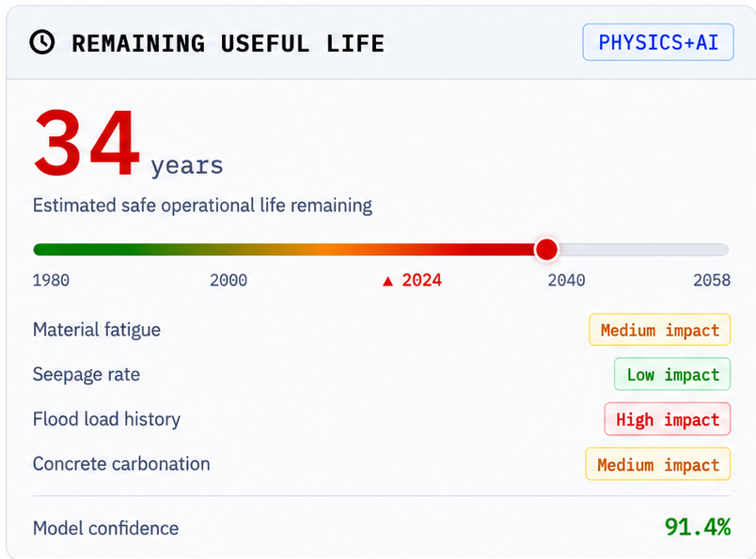
Task: Click the Low impact badge for Seepage rate
Action: [672, 375]
